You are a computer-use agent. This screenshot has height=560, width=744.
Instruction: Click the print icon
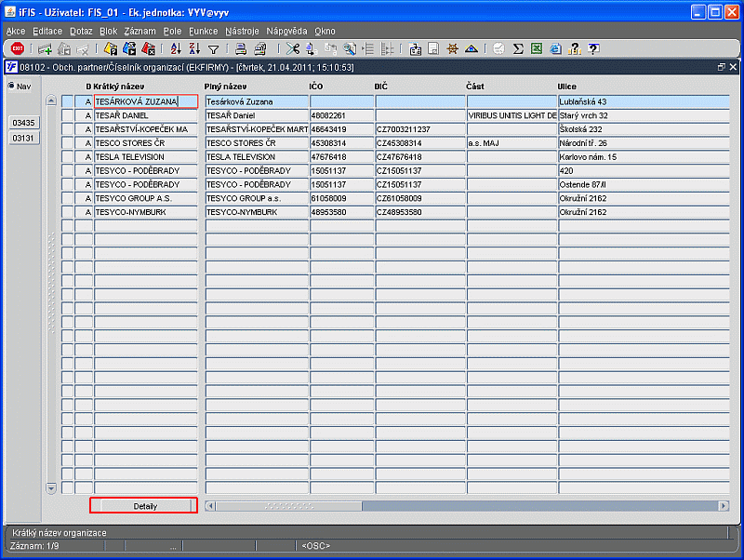tap(241, 48)
